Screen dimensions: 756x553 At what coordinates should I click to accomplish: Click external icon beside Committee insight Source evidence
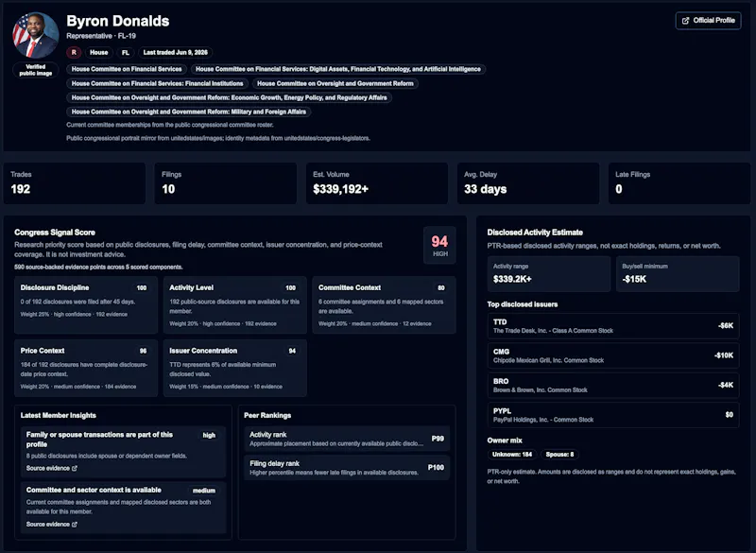pyautogui.click(x=75, y=524)
